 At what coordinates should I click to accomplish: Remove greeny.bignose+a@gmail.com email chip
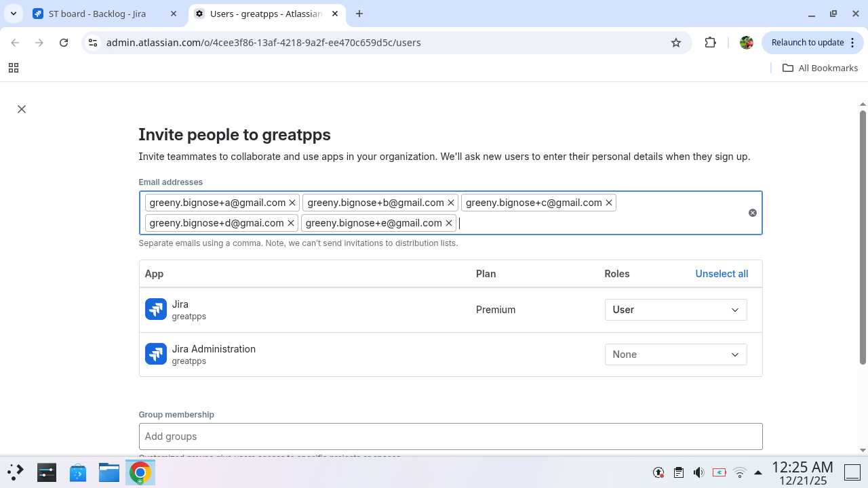click(x=292, y=203)
